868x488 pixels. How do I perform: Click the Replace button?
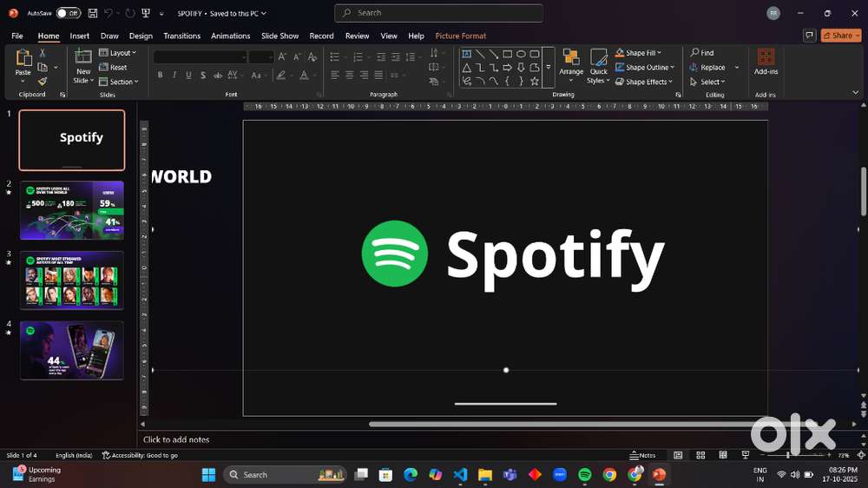pos(707,67)
